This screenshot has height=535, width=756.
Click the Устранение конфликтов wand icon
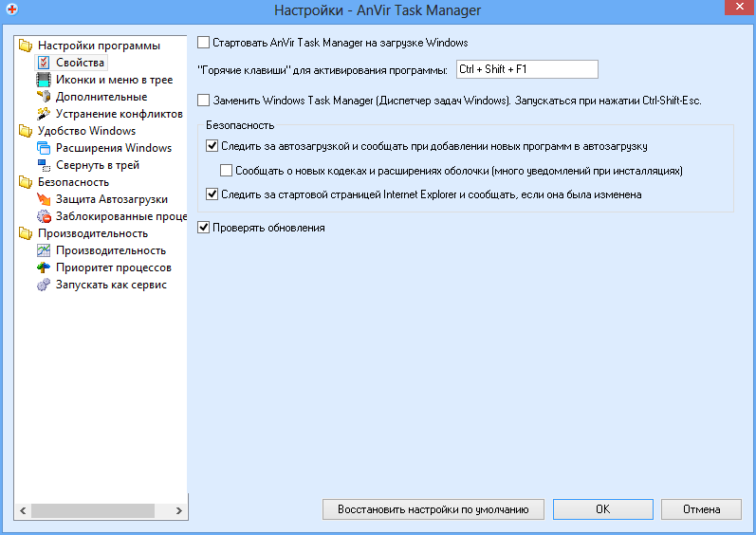pos(44,114)
